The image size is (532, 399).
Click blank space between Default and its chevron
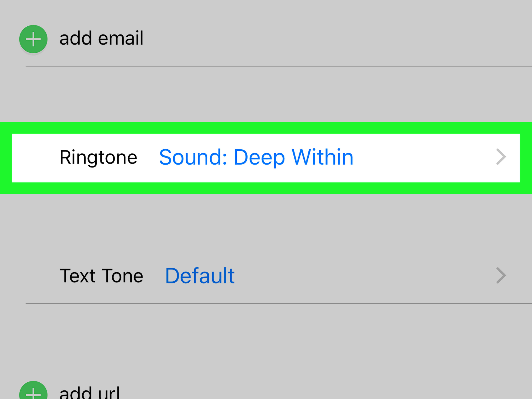[361, 276]
